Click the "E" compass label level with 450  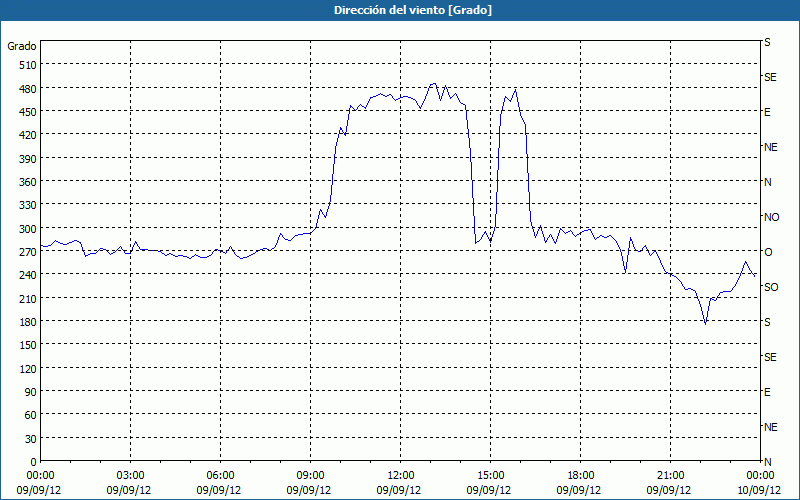(767, 112)
